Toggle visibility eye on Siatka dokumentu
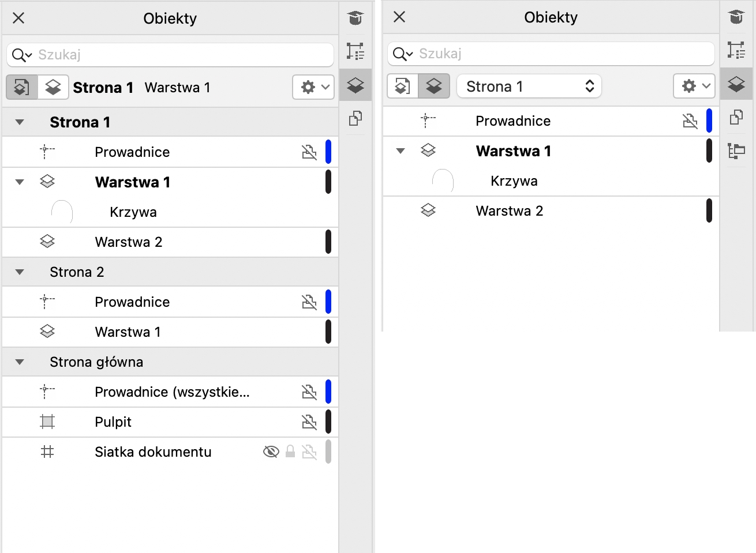 (271, 452)
